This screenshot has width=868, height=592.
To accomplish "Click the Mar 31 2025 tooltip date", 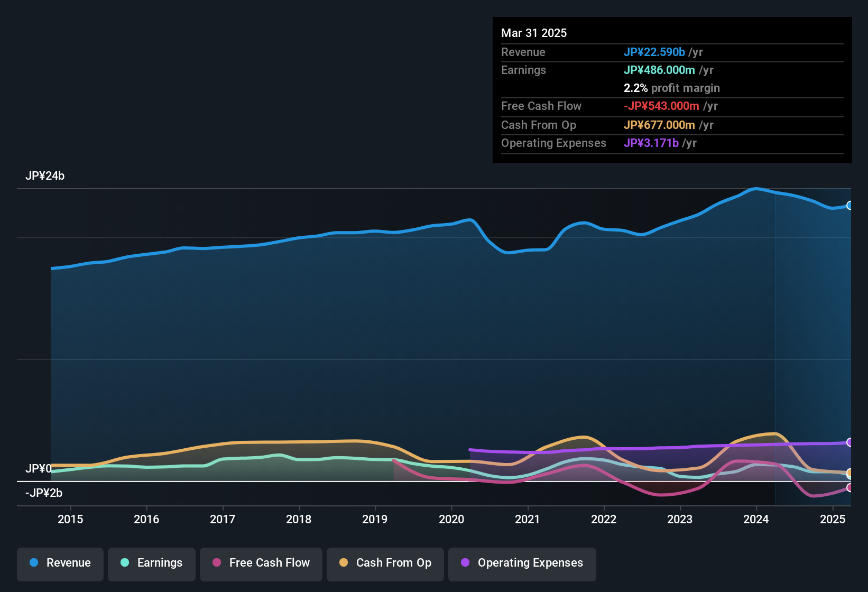I will click(534, 33).
